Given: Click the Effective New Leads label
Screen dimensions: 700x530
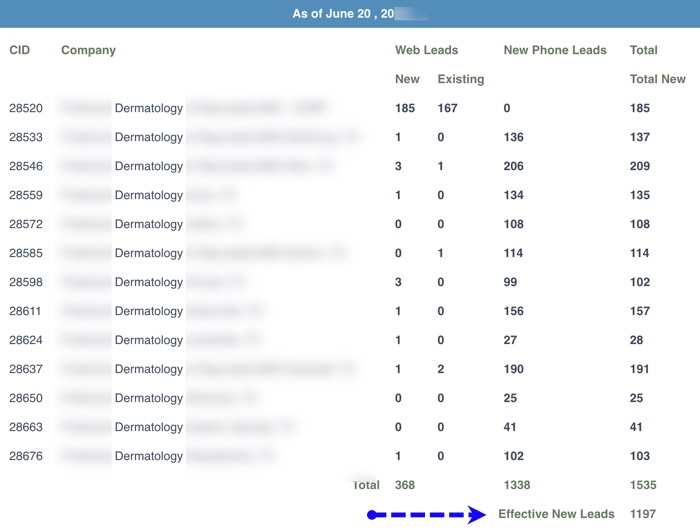Looking at the screenshot, I should point(556,514).
